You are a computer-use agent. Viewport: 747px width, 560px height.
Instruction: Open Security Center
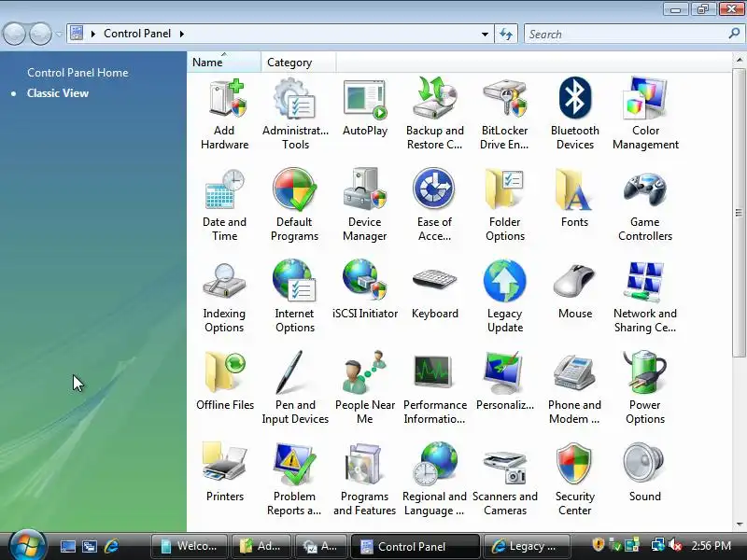tap(574, 479)
